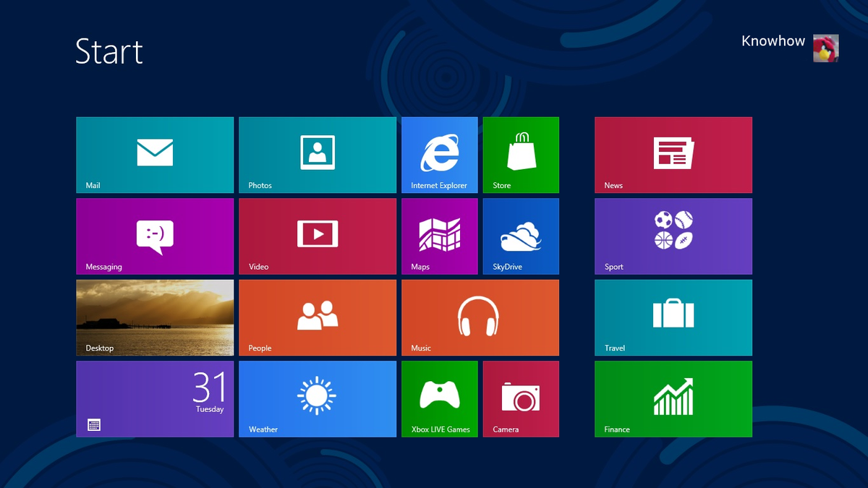Click the small calendar grid icon
The image size is (868, 488).
click(93, 425)
